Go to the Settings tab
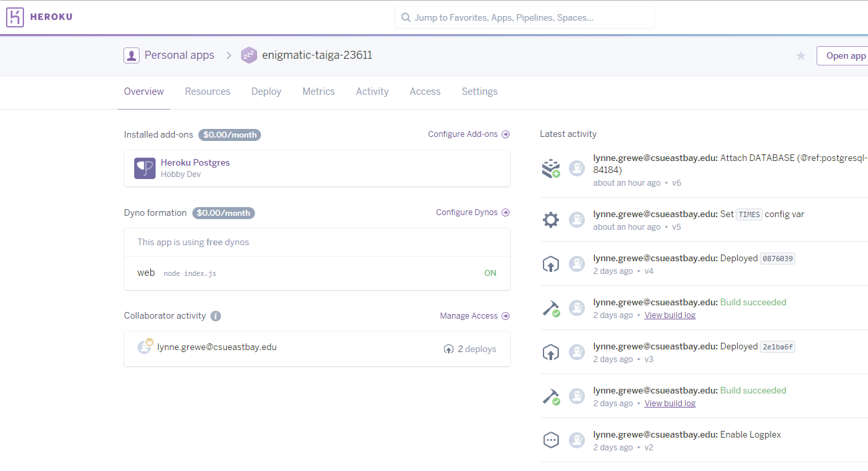 pos(479,92)
